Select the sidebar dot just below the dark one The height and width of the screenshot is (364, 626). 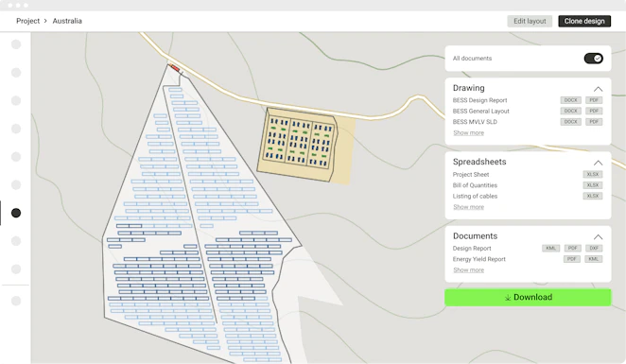(x=16, y=241)
